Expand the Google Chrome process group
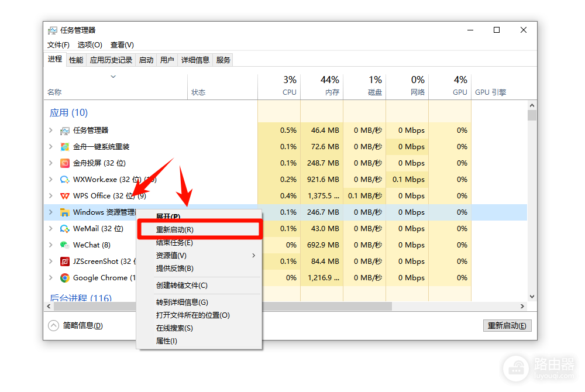 [x=51, y=278]
